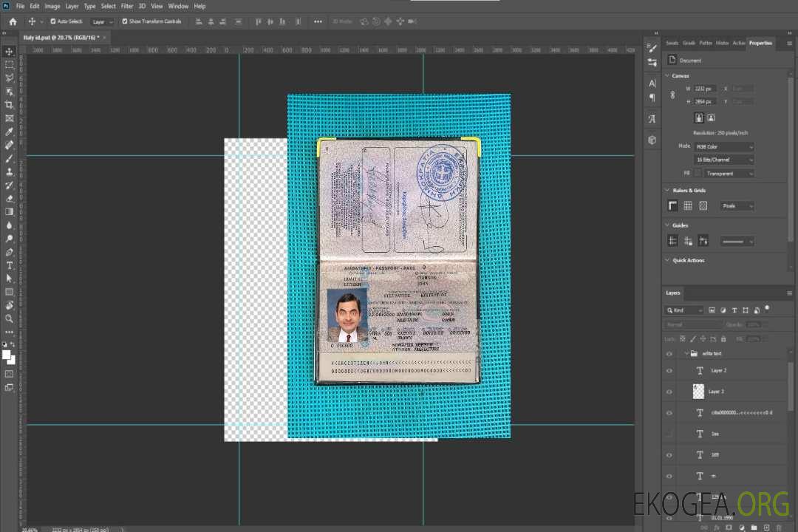
Task: Open the Auto-Select Layer dropdown
Action: point(102,21)
